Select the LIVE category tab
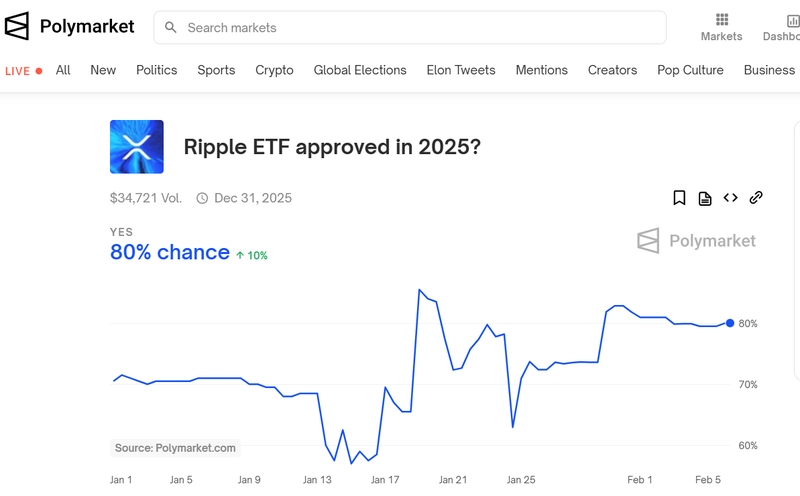The height and width of the screenshot is (496, 800). coord(23,71)
